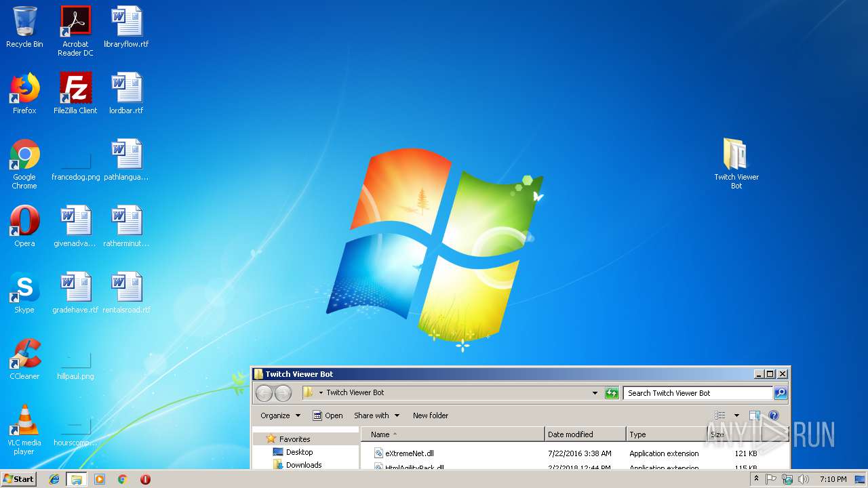Click the taskbar clock 7:10 PM
This screenshot has width=868, height=488.
pos(833,479)
